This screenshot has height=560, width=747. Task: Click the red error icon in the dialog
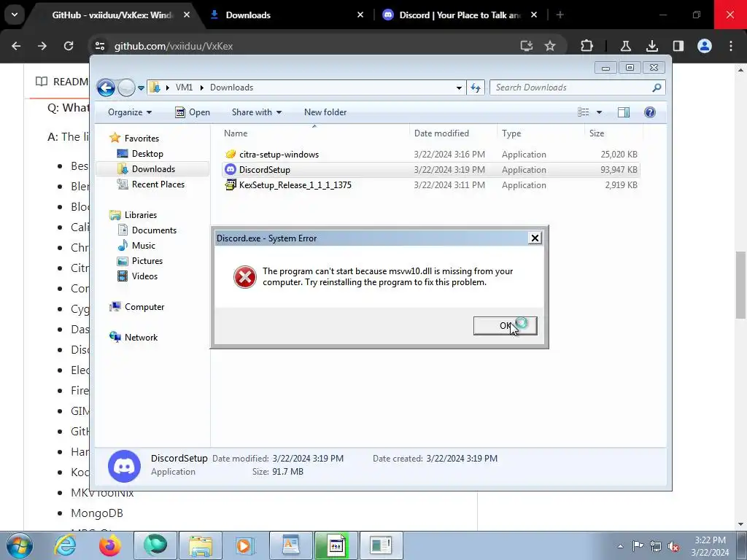tap(245, 277)
